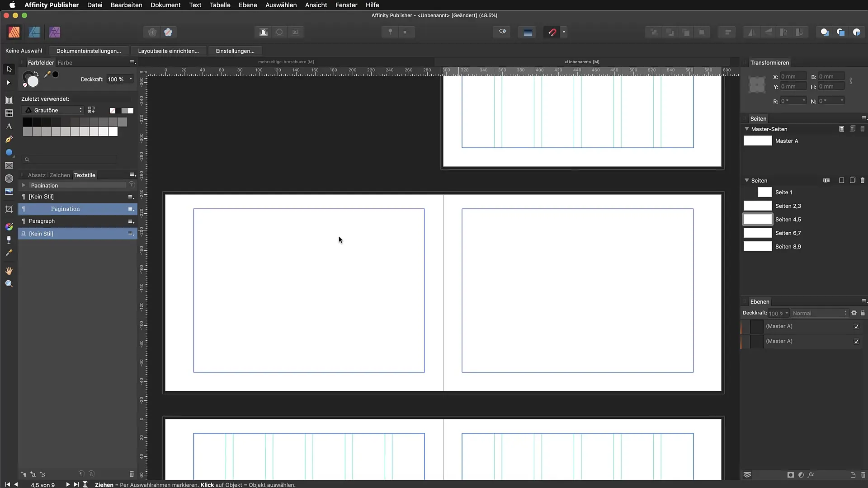Switch to Designer persona icon

click(34, 32)
